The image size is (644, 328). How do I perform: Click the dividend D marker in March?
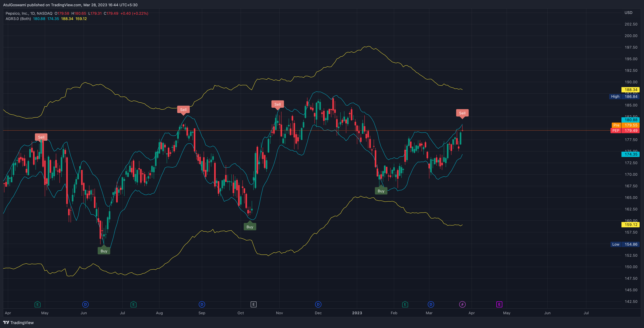click(x=431, y=304)
